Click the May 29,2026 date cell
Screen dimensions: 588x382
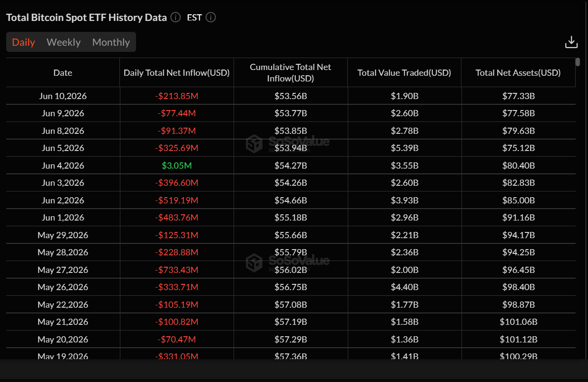point(63,235)
